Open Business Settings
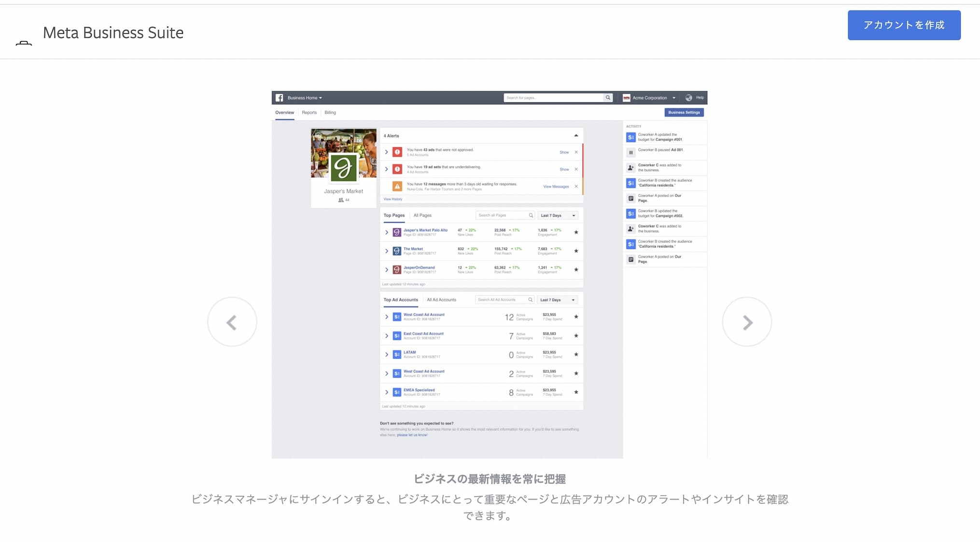980x542 pixels. tap(684, 112)
